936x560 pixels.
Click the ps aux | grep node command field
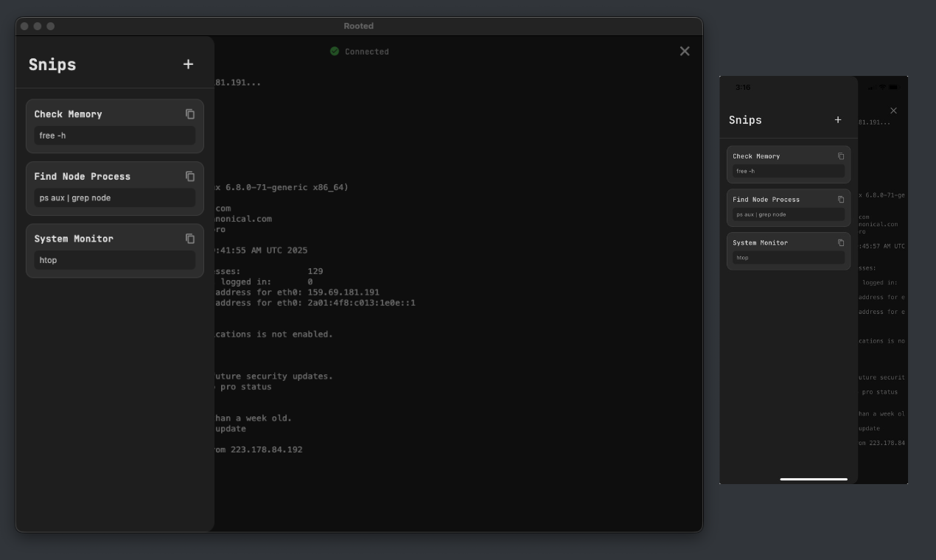(114, 197)
